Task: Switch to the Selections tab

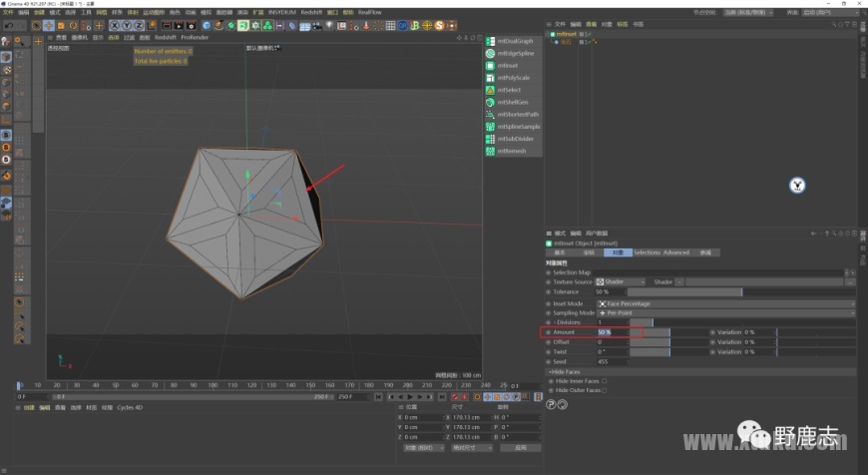Action: 647,252
